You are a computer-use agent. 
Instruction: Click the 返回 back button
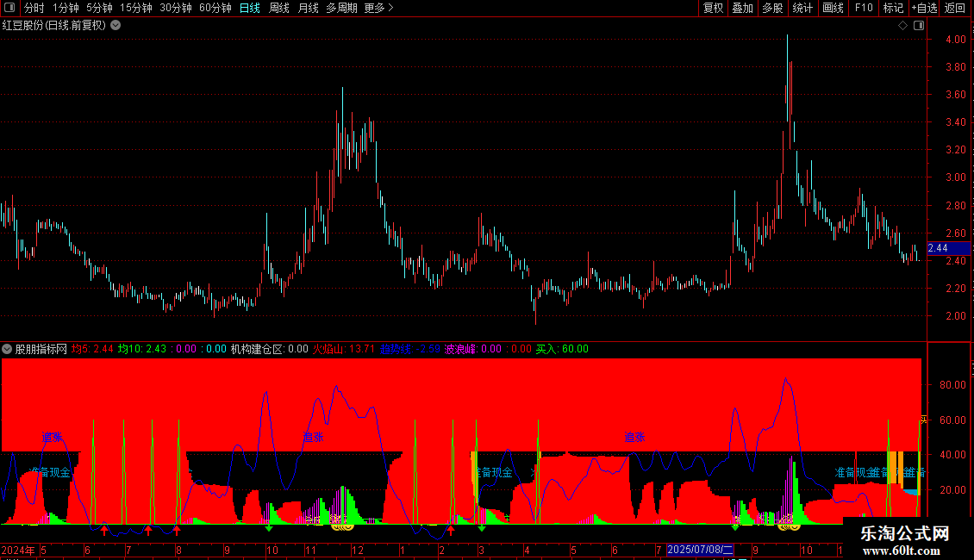pos(955,8)
